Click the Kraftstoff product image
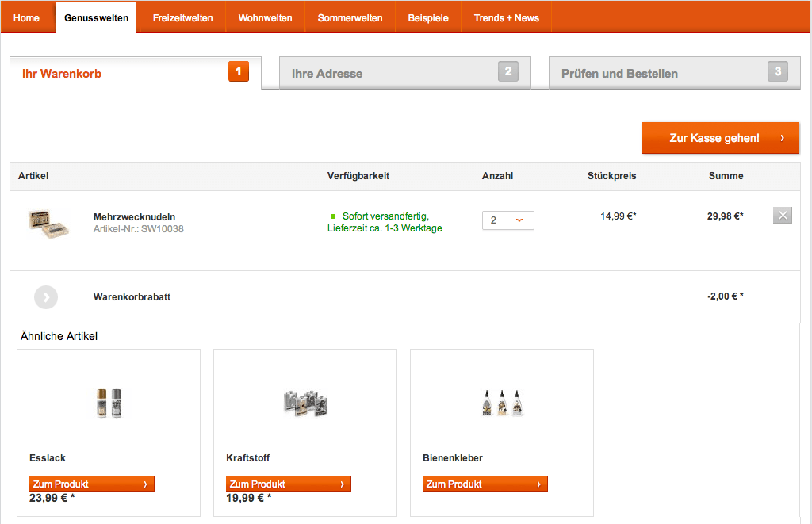812x524 pixels. (x=305, y=404)
